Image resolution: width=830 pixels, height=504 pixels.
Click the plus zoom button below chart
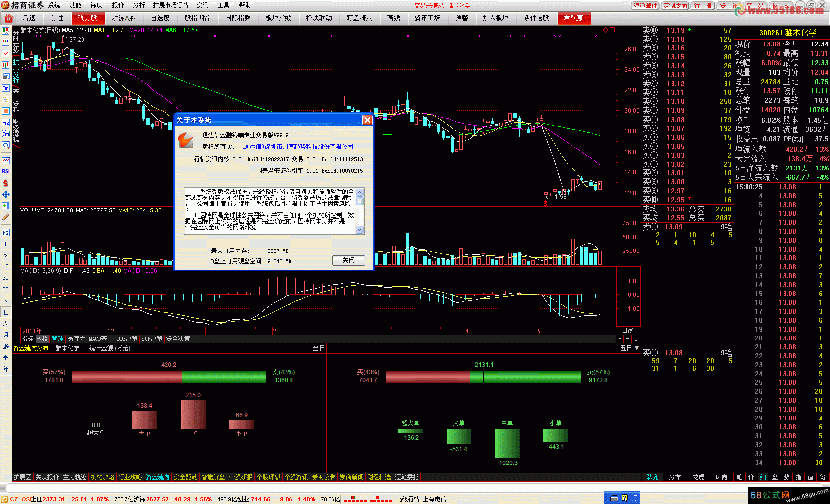click(x=620, y=339)
